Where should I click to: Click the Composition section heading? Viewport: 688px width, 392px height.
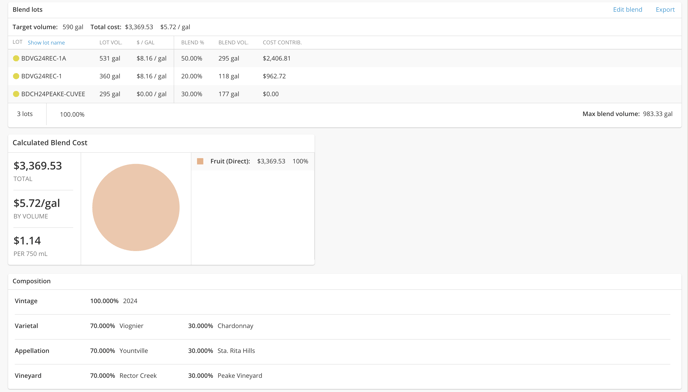pos(32,281)
